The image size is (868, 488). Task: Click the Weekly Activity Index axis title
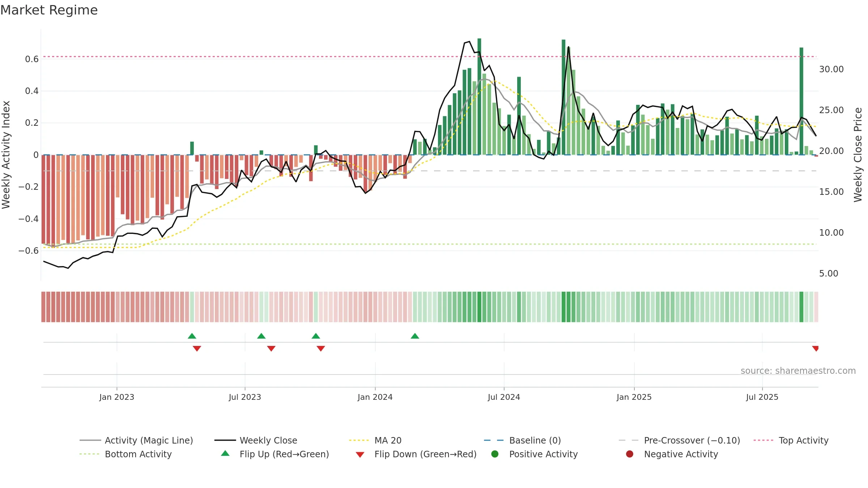6,155
